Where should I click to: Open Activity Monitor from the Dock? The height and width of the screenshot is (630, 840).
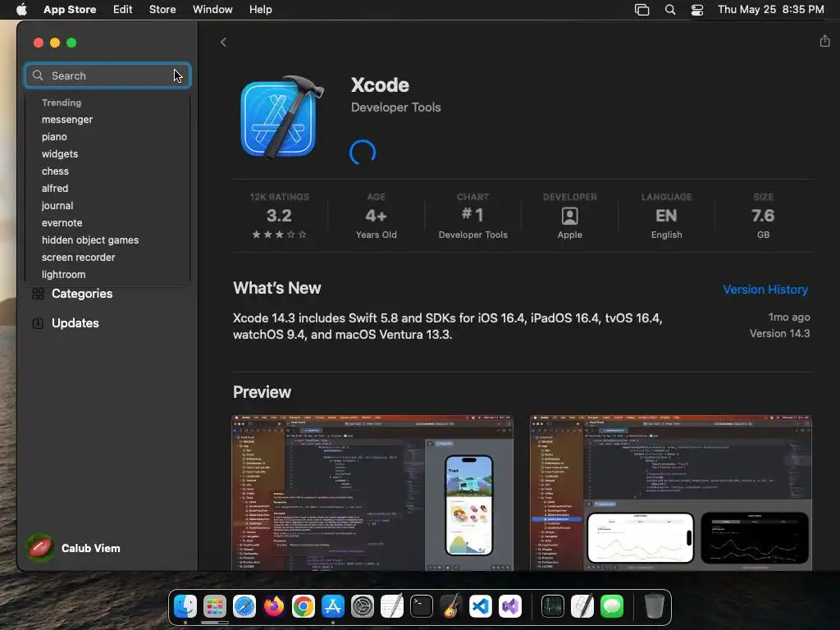click(552, 606)
